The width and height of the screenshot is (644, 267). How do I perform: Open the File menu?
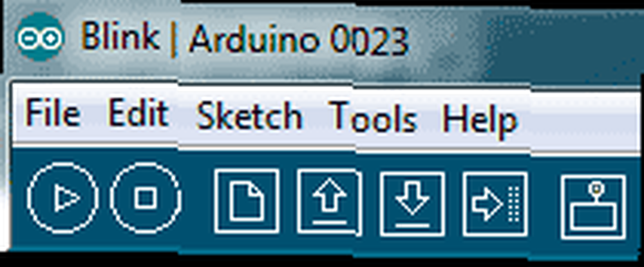click(x=53, y=113)
